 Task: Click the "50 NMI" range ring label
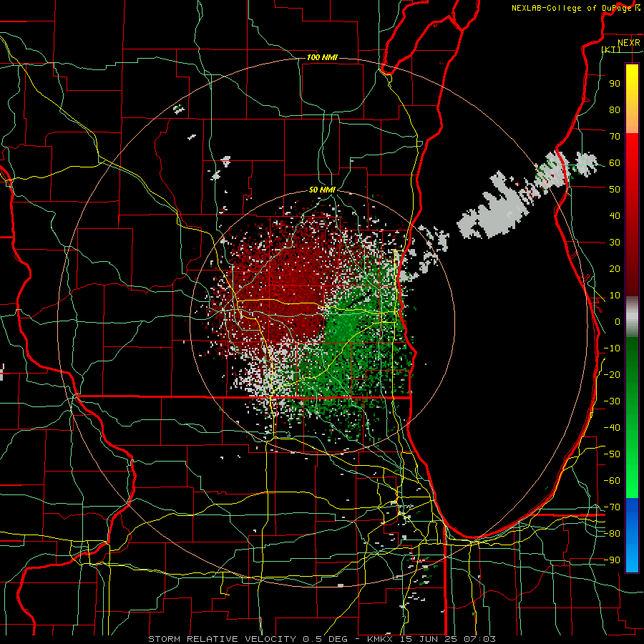click(322, 190)
